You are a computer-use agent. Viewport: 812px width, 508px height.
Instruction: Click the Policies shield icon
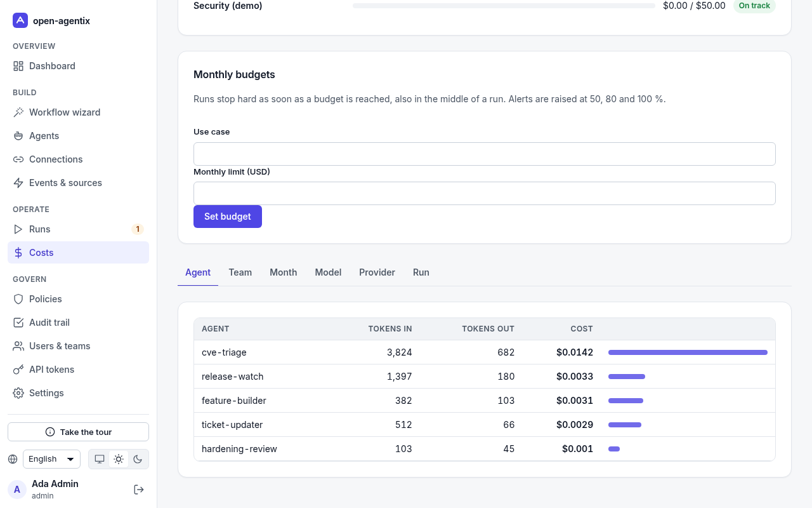[x=18, y=299]
